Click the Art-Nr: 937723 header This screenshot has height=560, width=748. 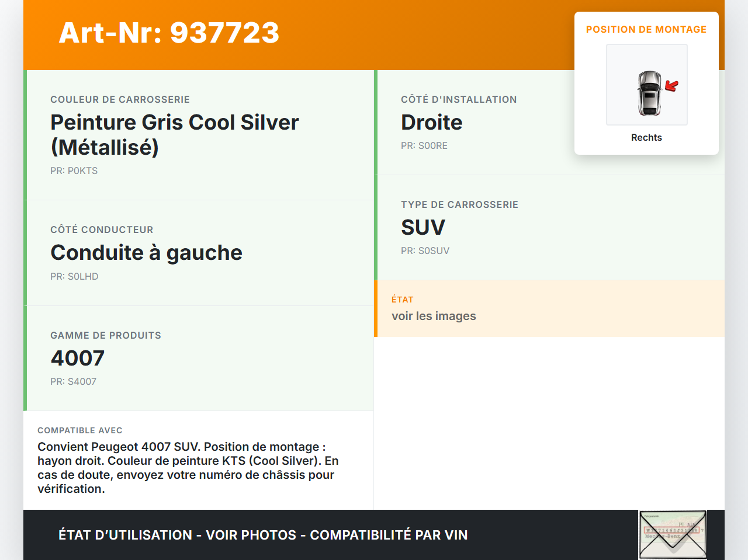pos(168,33)
